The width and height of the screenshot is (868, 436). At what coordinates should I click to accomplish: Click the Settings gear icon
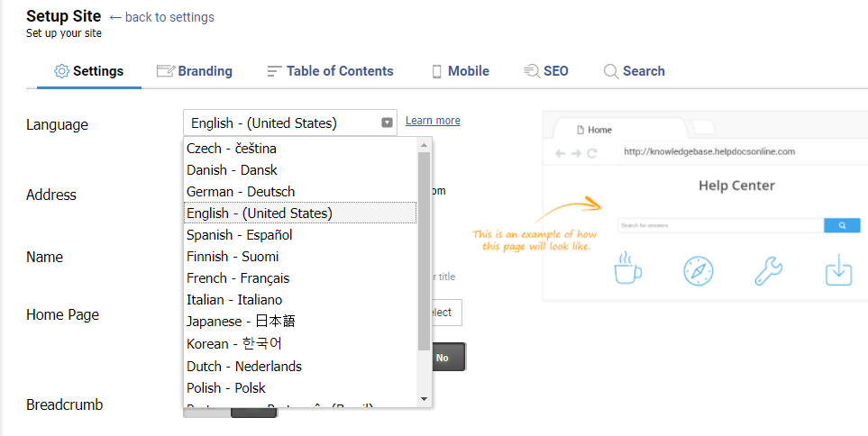pyautogui.click(x=61, y=71)
